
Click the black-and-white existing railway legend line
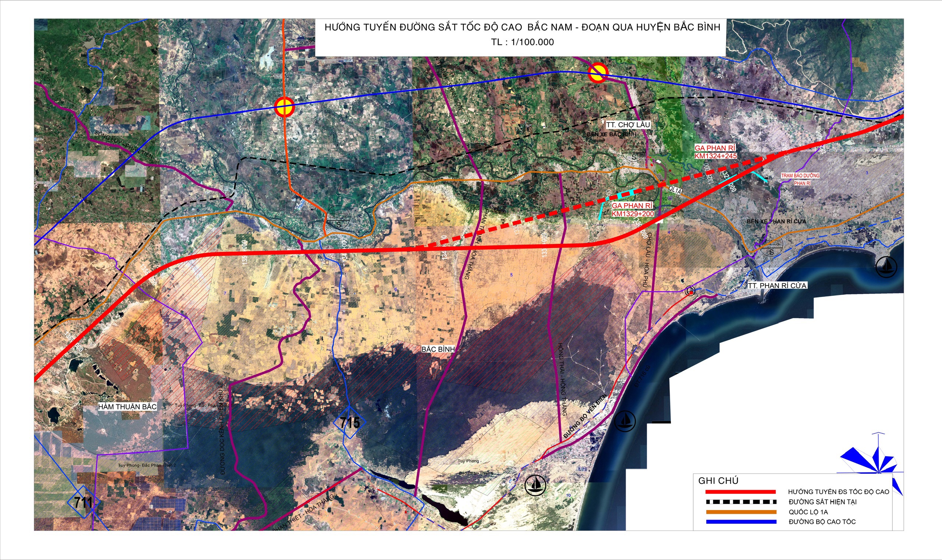point(741,502)
